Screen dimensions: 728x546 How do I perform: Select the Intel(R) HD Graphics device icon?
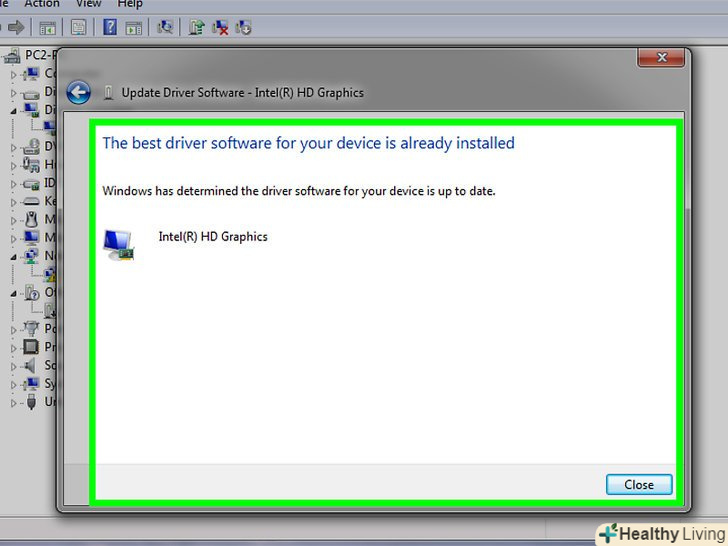118,245
